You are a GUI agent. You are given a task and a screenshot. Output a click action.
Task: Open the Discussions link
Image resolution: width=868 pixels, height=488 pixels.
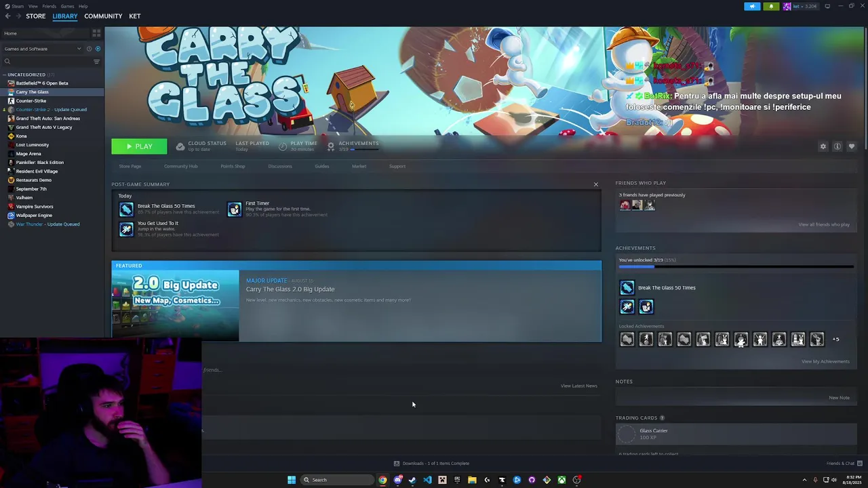pos(280,166)
